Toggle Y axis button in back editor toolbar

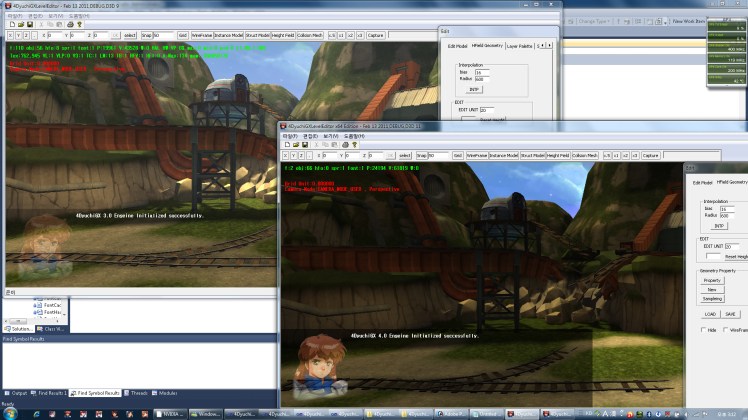click(x=19, y=35)
